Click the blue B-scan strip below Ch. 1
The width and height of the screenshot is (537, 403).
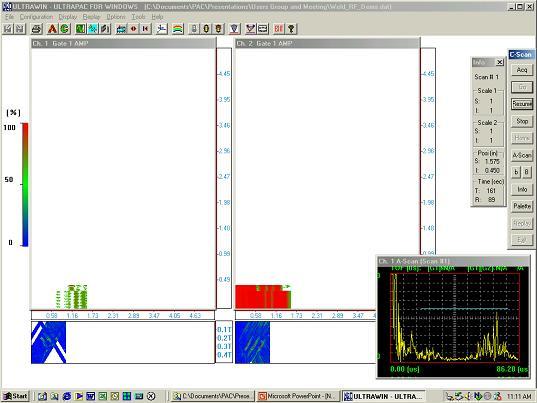[48, 342]
